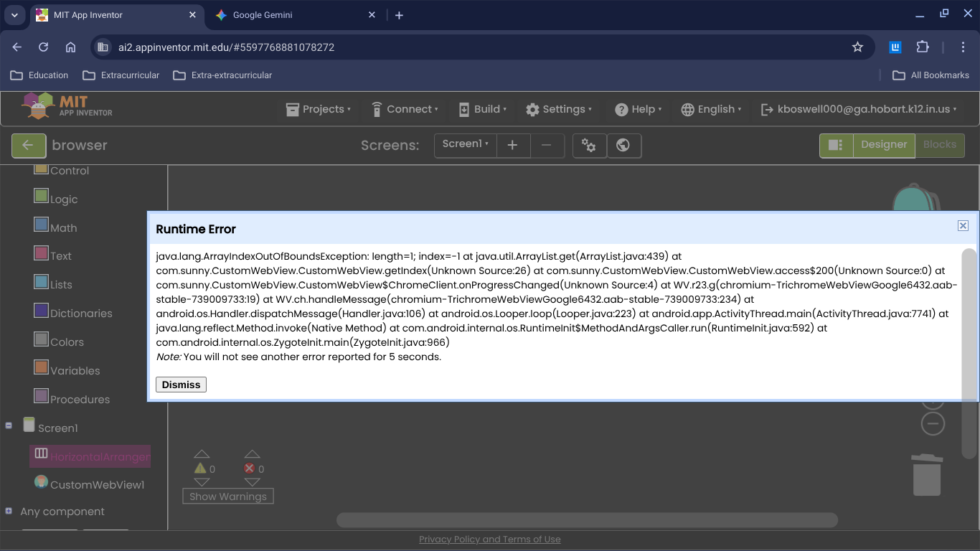Click the globe icon beside project properties
980x551 pixels.
pos(623,146)
